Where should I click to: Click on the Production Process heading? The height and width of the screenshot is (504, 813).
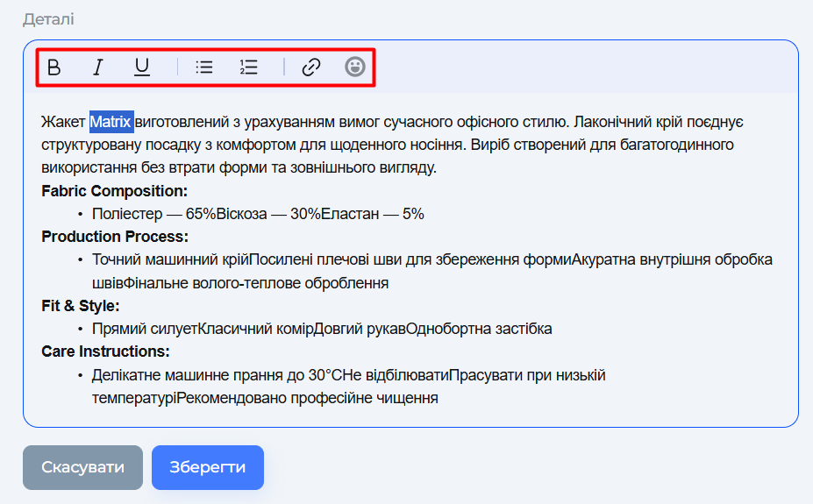pos(114,237)
